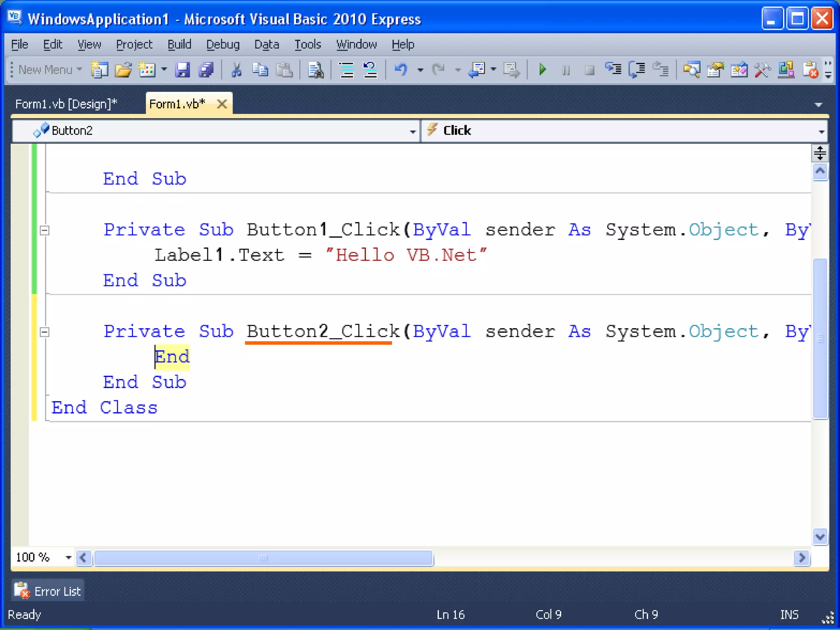Viewport: 840px width, 630px height.
Task: Click the Save All toolbar icon
Action: click(x=206, y=70)
